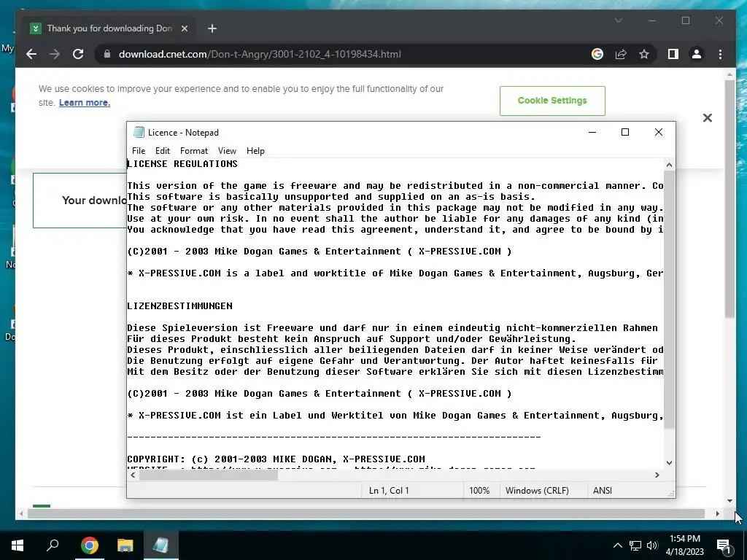Click Chrome page horizontal scroll left arrow
The image size is (747, 560).
click(x=21, y=514)
